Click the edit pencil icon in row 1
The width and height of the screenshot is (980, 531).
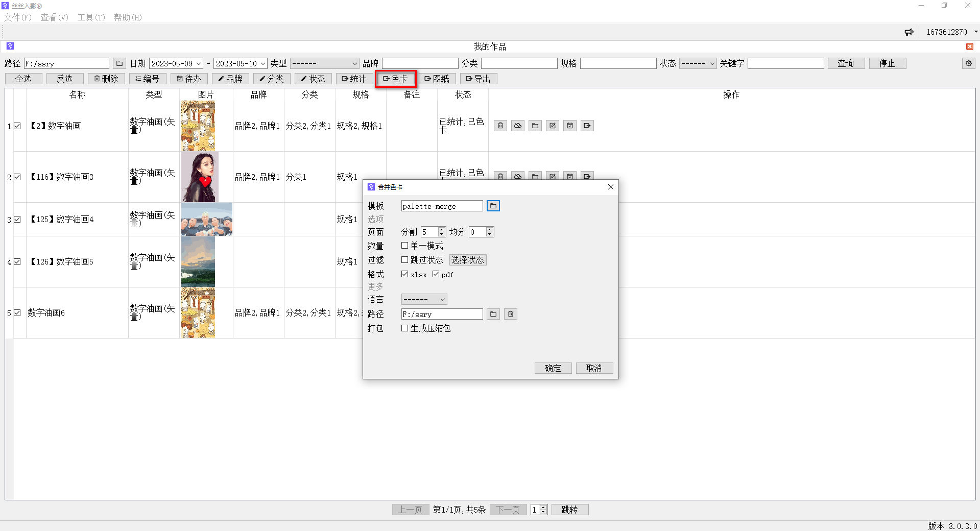(553, 126)
